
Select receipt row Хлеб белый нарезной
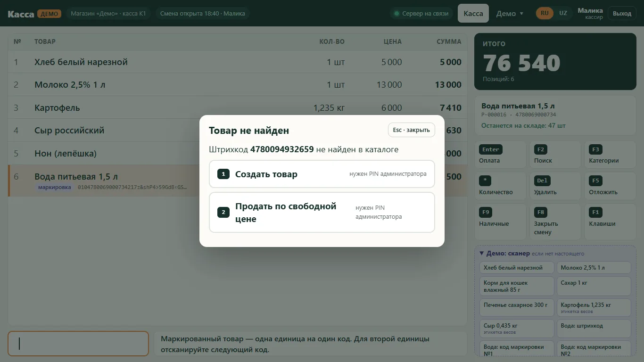[x=238, y=62]
